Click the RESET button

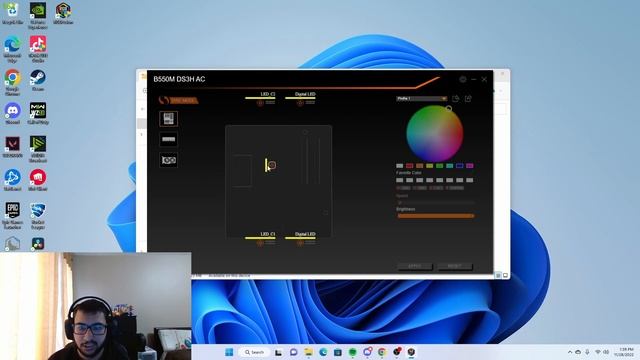coord(455,266)
